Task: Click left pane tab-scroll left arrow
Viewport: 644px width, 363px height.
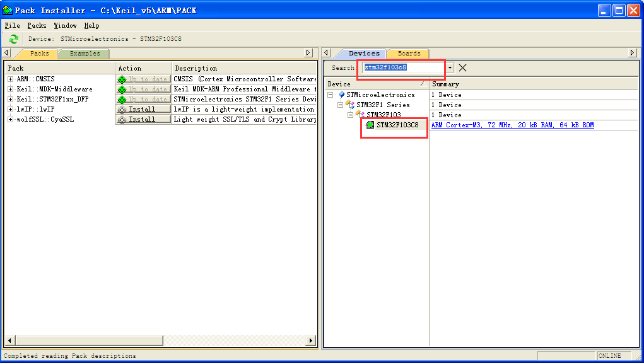Action: [6, 52]
